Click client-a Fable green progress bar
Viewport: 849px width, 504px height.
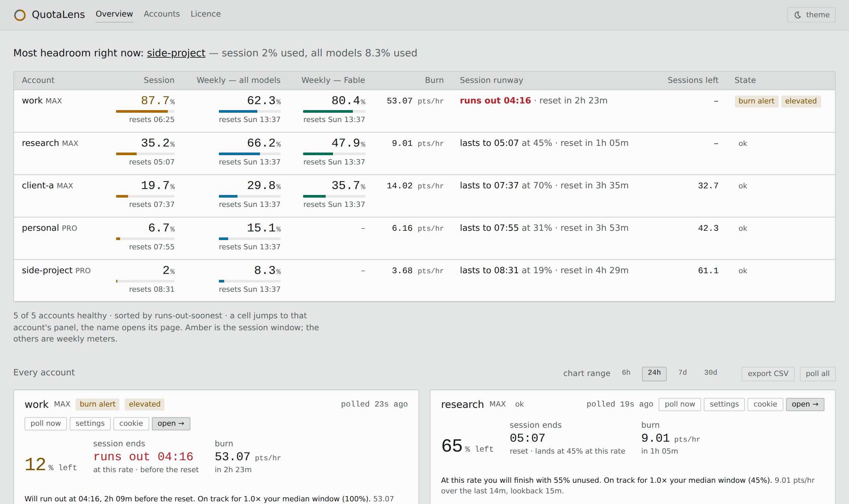334,196
